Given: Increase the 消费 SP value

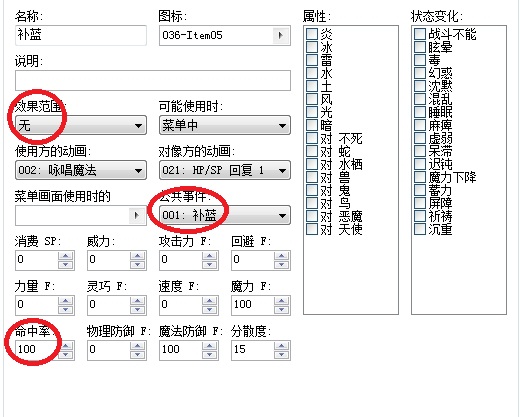Looking at the screenshot, I should [x=66, y=256].
